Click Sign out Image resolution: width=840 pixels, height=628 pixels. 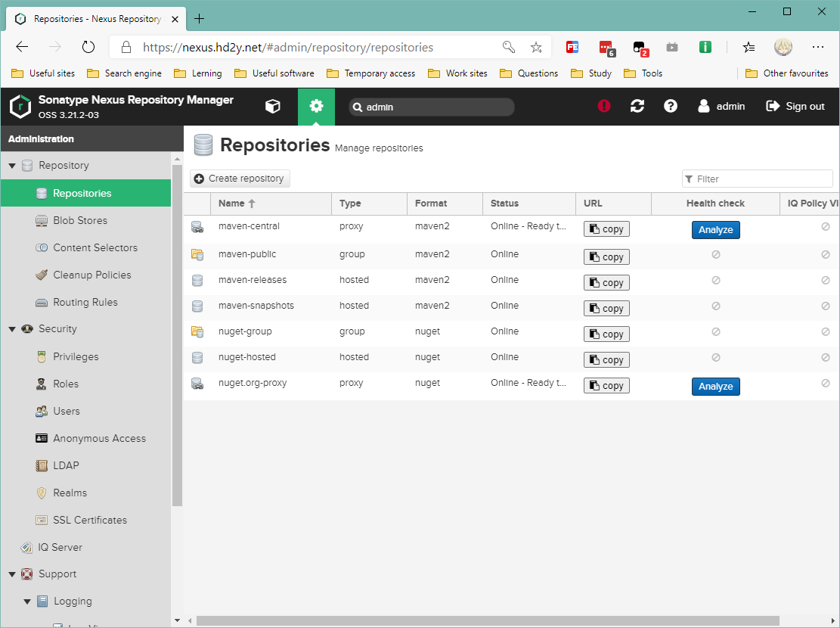[x=795, y=106]
